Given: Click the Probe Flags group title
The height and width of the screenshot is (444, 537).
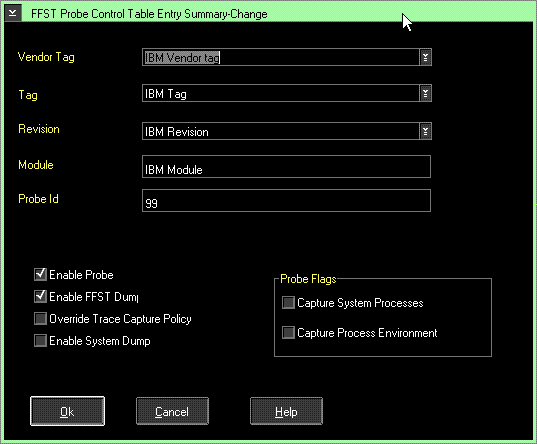Looking at the screenshot, I should (x=308, y=279).
